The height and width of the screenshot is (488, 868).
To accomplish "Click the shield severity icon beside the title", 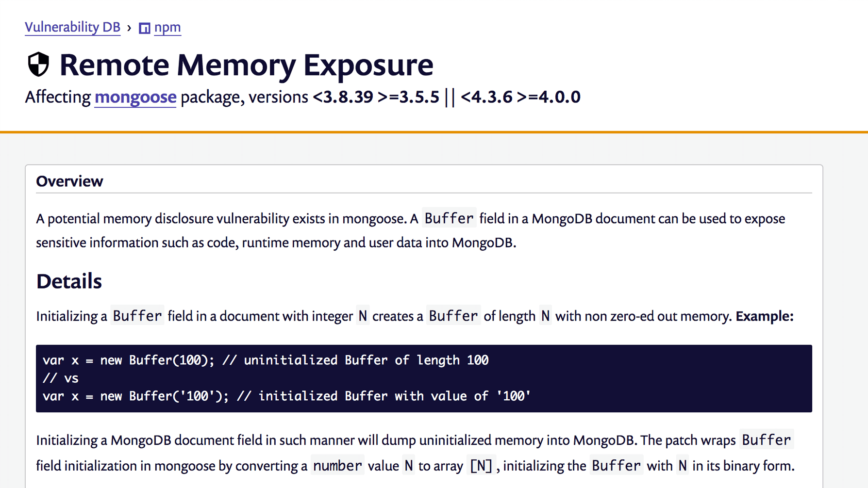I will (x=38, y=65).
